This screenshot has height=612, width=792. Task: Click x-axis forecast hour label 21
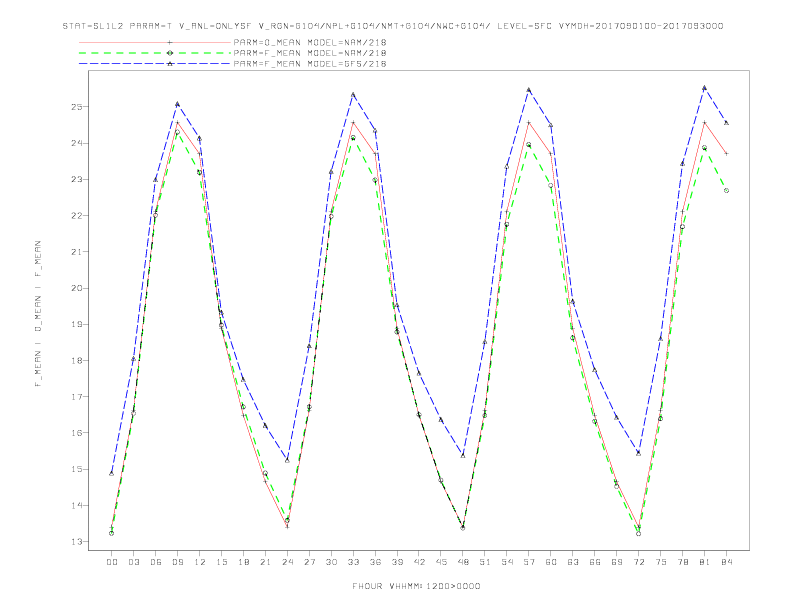[x=265, y=562]
